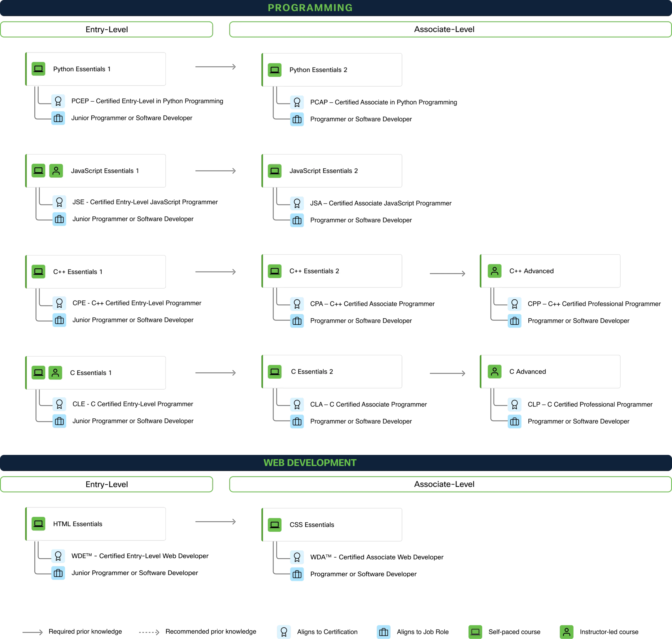Viewport: 672px width, 639px height.
Task: Click certification badge icon next to PCEP
Action: coord(58,101)
